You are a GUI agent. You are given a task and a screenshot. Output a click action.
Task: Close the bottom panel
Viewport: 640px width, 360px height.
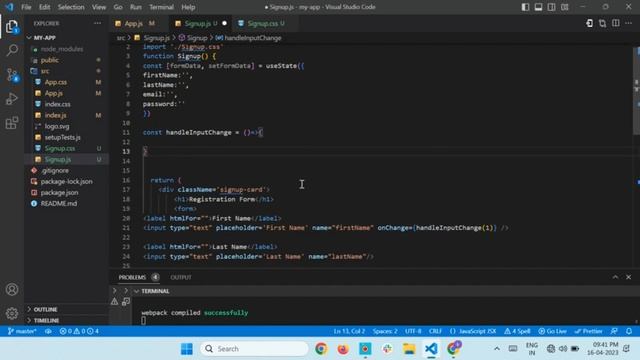pyautogui.click(x=629, y=277)
